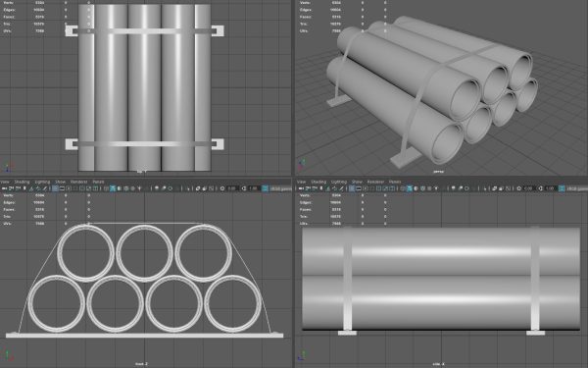Toggle Grid display in front view toolbar
The width and height of the screenshot is (588, 368).
55,188
